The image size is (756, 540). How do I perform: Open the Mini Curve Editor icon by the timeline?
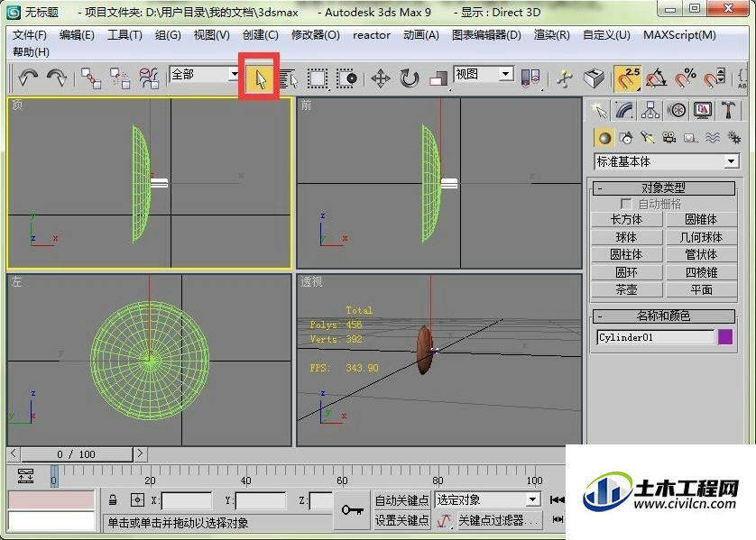point(25,475)
